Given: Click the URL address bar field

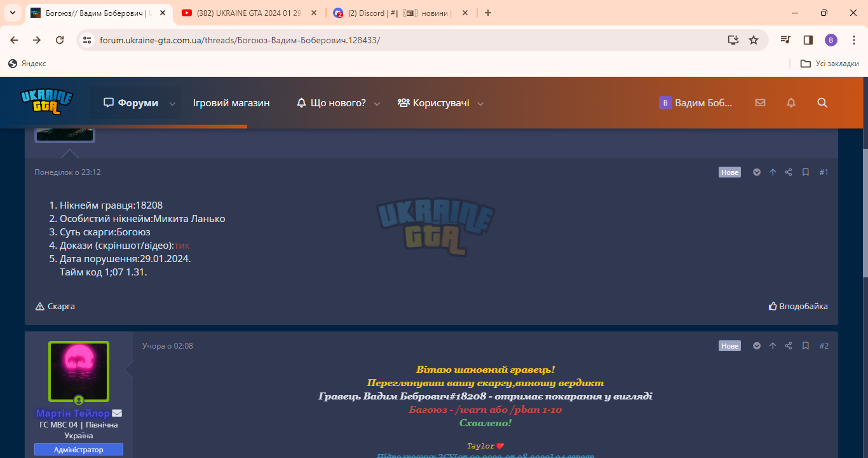Looking at the screenshot, I should click(x=407, y=40).
